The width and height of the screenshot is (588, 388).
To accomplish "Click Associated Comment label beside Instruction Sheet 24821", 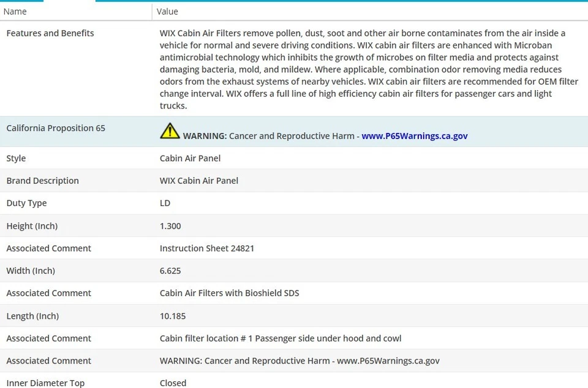I will (49, 248).
